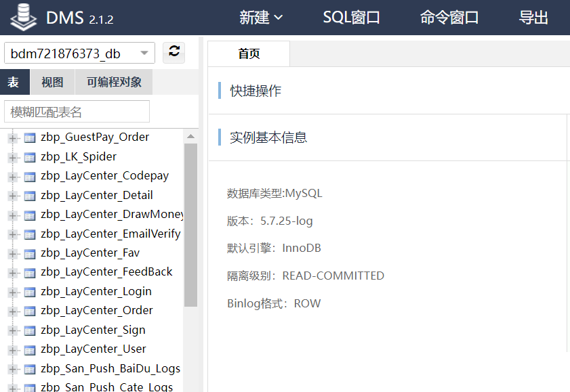Click the 数据库类型:MySQL text
Image resolution: width=570 pixels, height=392 pixels.
click(x=274, y=194)
